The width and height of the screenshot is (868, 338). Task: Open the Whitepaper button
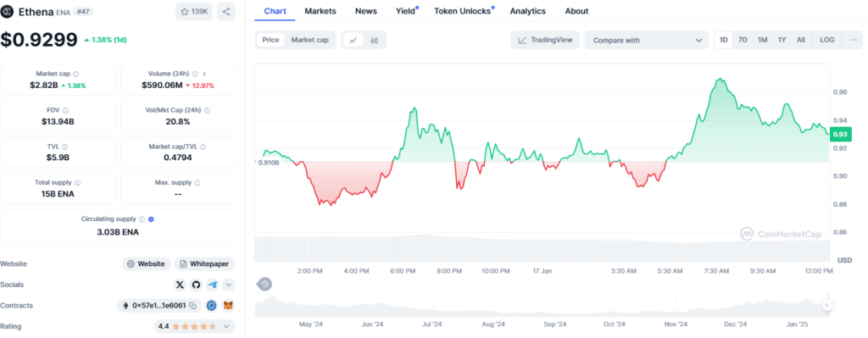pyautogui.click(x=205, y=263)
